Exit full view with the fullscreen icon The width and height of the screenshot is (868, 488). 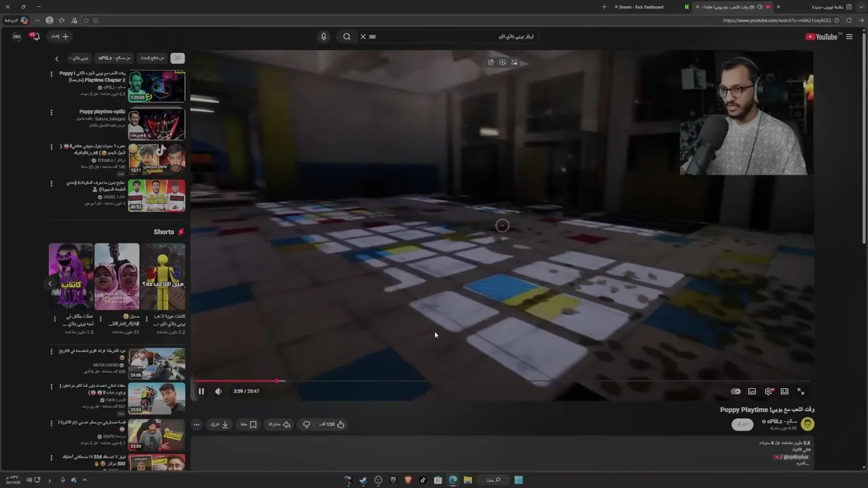point(801,391)
